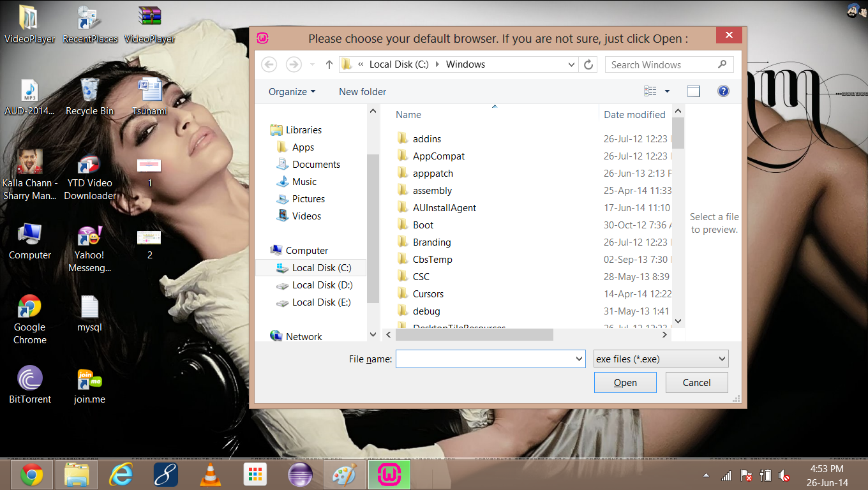Click Yahoo! Messenger desktop icon
868x490 pixels.
click(89, 249)
